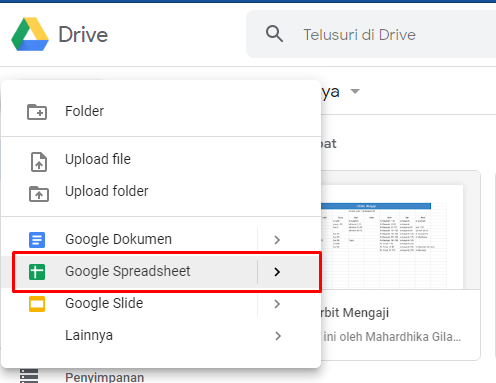Expand the Lainnya submenu arrow
Viewport: 496px width, 383px height.
click(x=278, y=336)
